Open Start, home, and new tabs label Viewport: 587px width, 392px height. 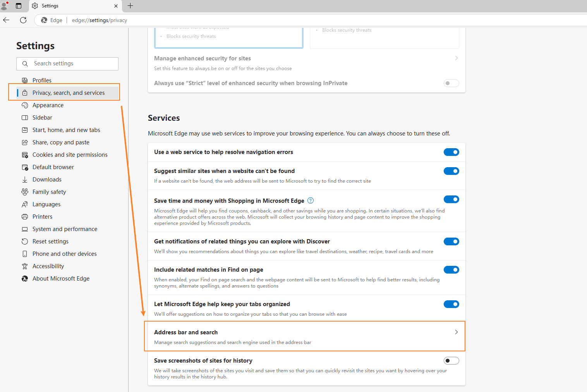[66, 130]
